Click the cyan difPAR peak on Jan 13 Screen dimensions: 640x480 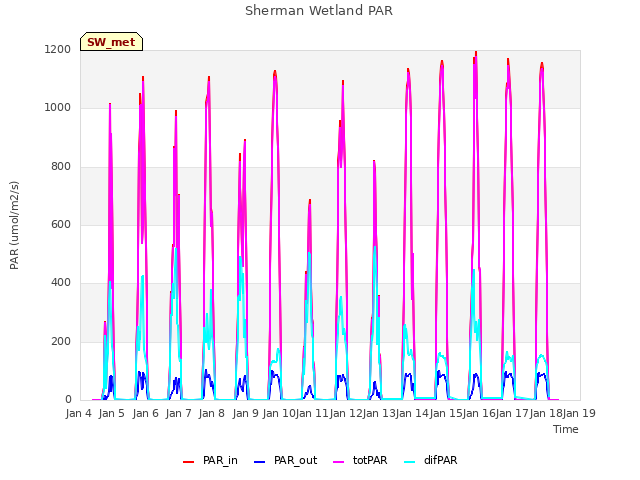pyautogui.click(x=375, y=247)
